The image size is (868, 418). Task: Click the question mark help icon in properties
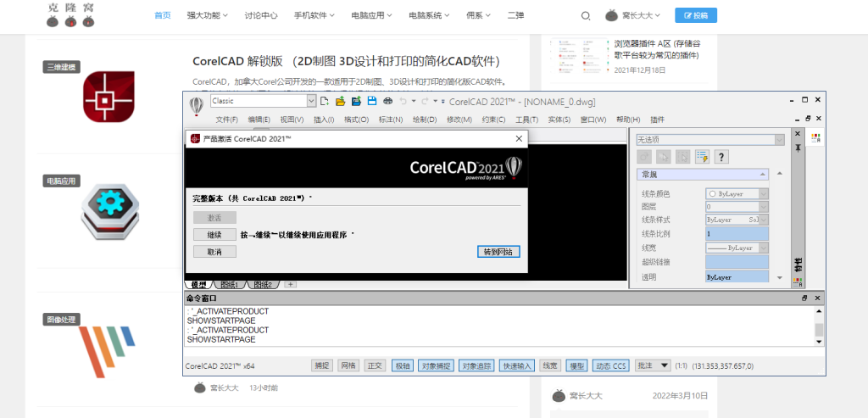[721, 157]
